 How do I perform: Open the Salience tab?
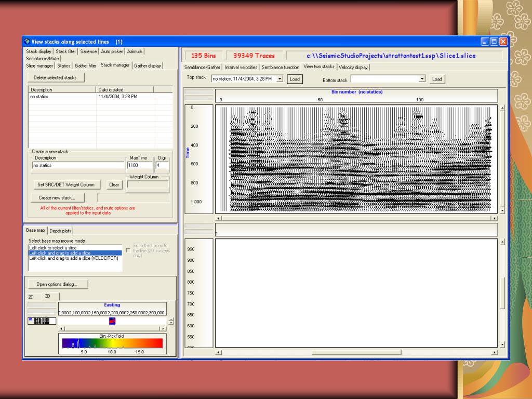88,51
